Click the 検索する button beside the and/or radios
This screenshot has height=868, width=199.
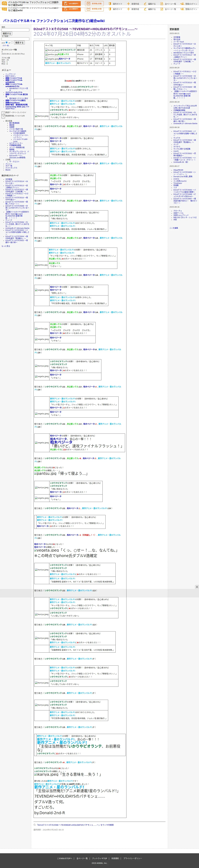point(19,43)
